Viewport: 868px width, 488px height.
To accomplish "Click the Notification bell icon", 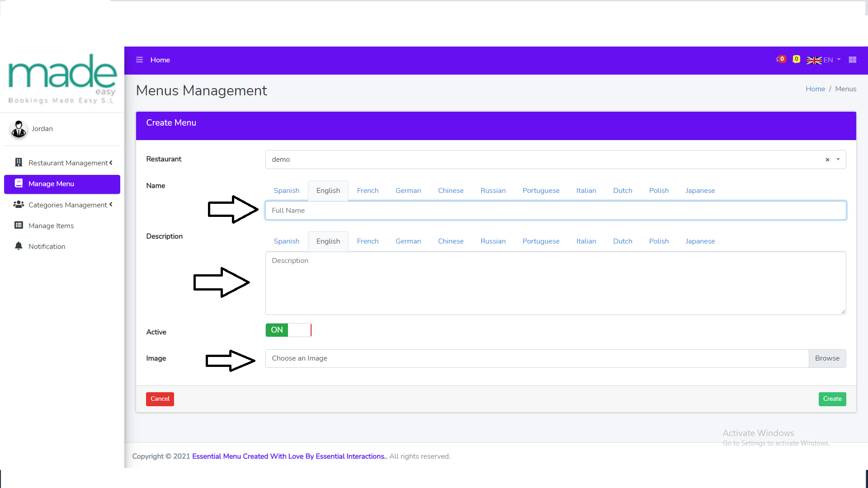I will pyautogui.click(x=19, y=246).
